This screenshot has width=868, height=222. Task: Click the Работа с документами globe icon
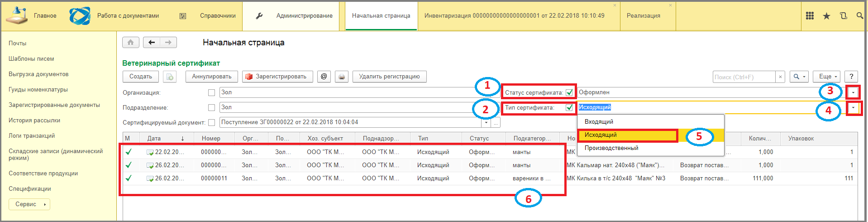[x=80, y=16]
